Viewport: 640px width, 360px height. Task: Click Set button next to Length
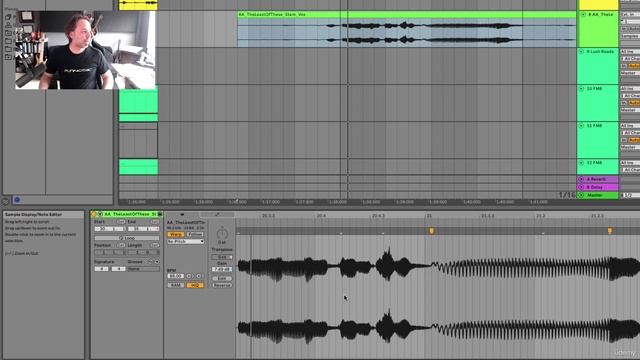click(155, 245)
